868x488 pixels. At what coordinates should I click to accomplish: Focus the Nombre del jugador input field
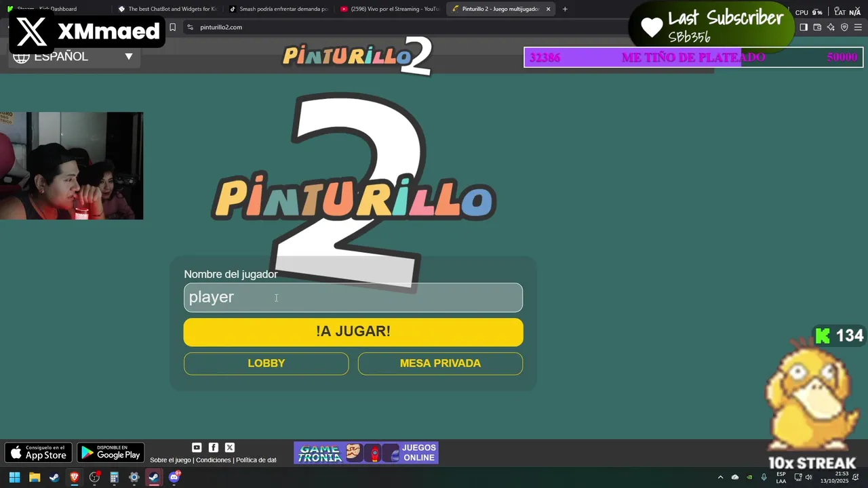[353, 298]
